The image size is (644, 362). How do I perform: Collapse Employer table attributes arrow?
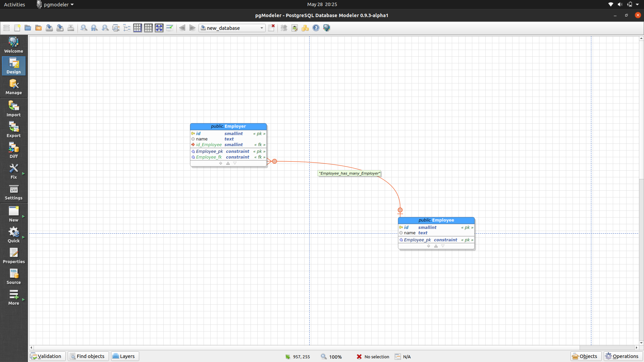click(x=228, y=163)
